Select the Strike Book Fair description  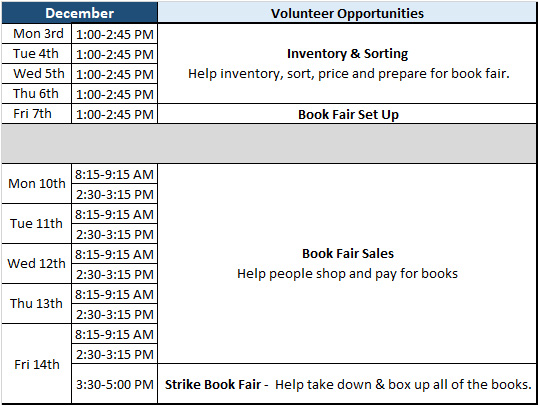pos(347,384)
